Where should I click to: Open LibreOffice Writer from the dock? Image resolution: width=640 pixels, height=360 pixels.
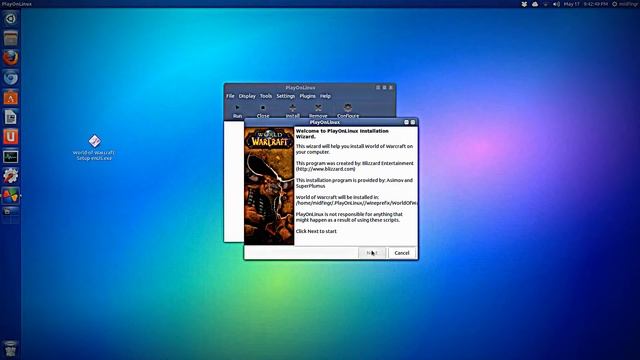[11, 117]
